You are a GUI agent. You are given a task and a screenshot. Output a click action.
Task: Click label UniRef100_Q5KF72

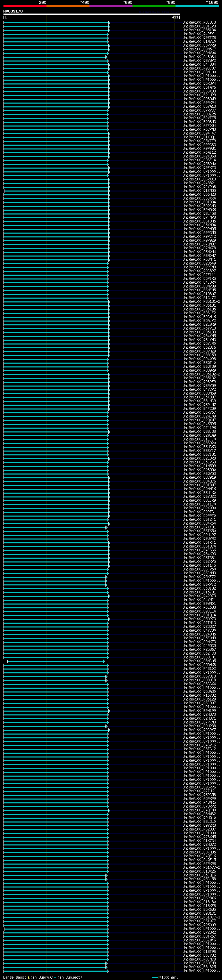coord(199,577)
